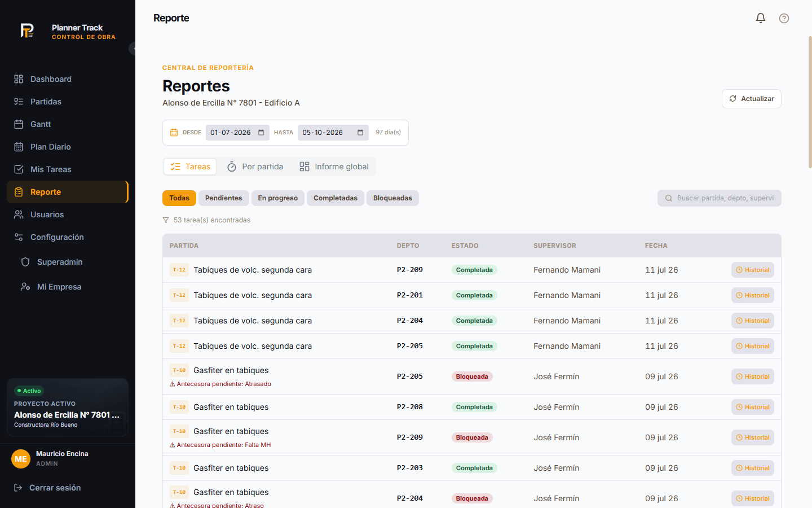Click the search magnifier icon
This screenshot has width=812, height=508.
pos(669,198)
